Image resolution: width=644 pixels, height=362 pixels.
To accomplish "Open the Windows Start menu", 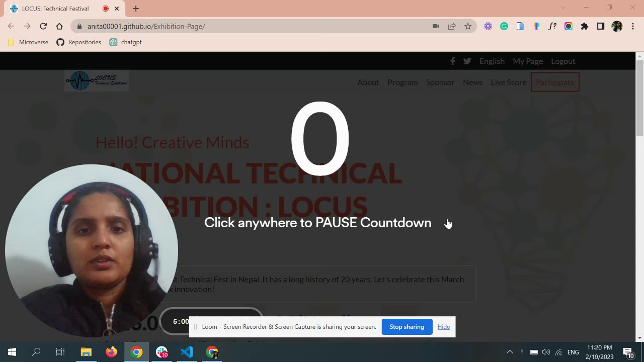I will pos(12,352).
